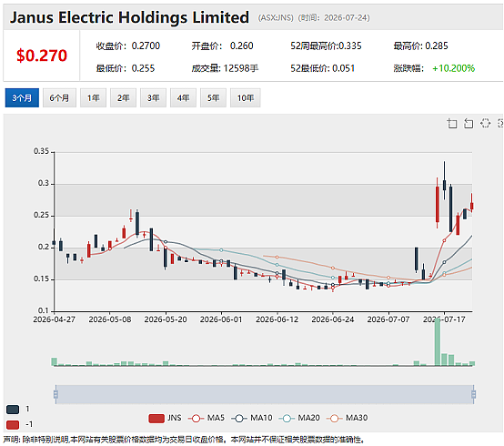Show the 1年 chart period
The height and width of the screenshot is (446, 504).
93,97
